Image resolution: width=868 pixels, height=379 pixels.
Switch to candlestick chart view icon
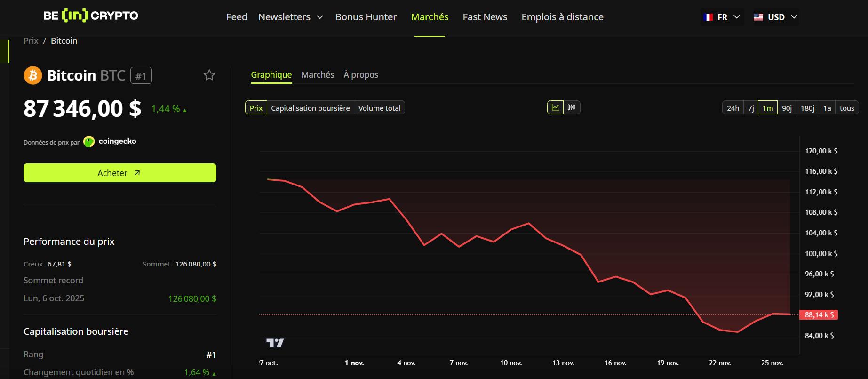pyautogui.click(x=572, y=107)
